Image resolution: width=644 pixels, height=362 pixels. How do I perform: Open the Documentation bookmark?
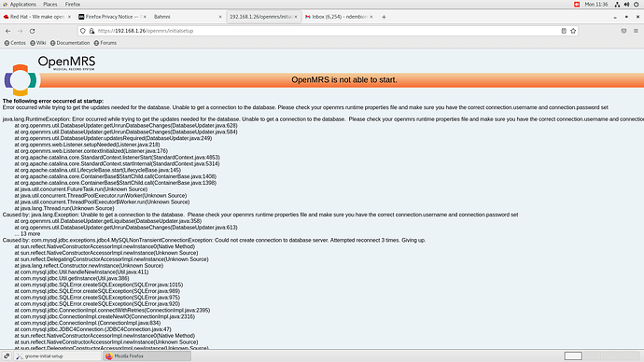click(x=70, y=43)
